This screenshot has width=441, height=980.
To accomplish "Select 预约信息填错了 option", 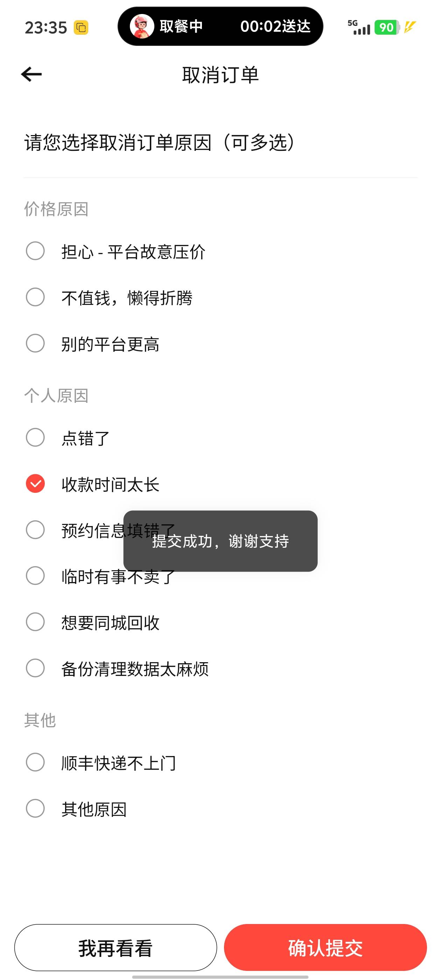I will click(x=35, y=530).
